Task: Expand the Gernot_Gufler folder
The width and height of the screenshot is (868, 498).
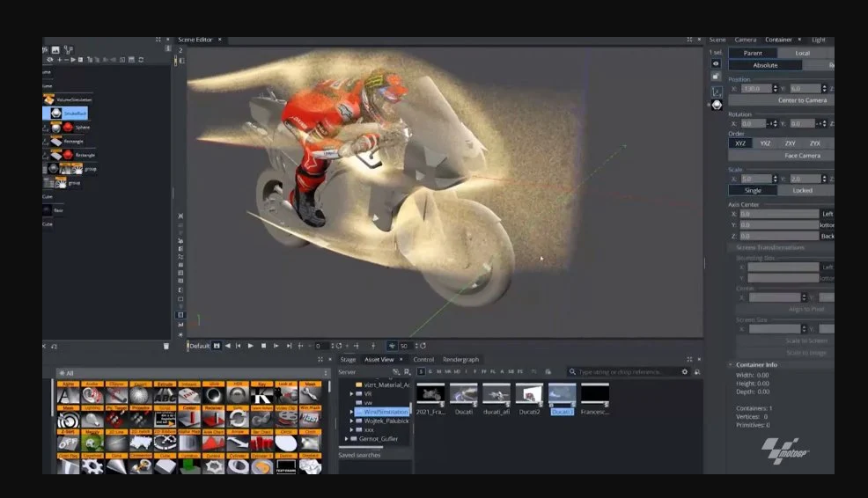Action: (x=347, y=439)
